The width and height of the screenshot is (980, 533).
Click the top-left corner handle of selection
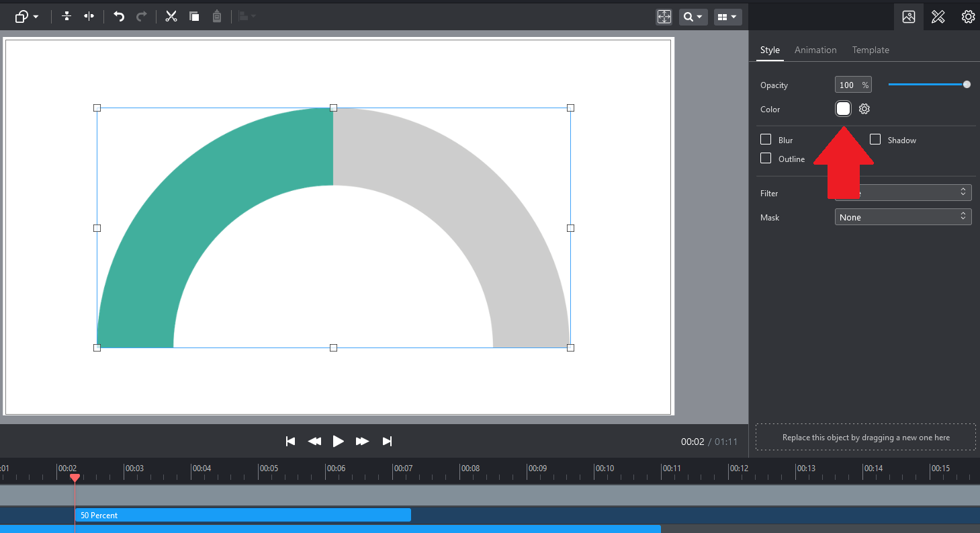(x=97, y=108)
